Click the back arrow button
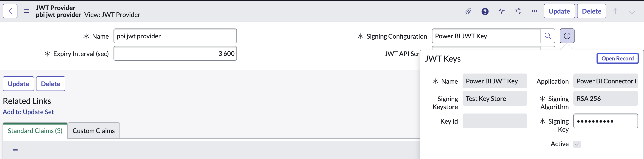 pyautogui.click(x=10, y=11)
